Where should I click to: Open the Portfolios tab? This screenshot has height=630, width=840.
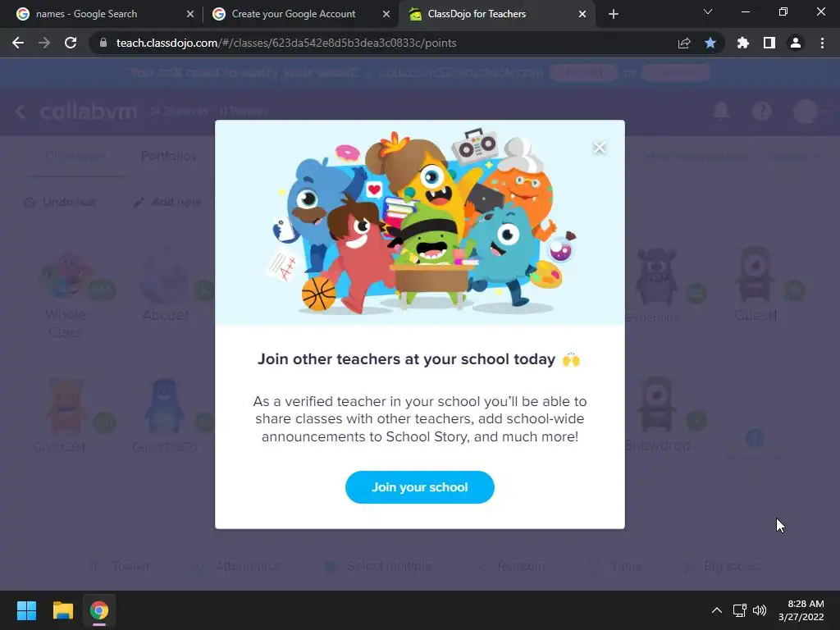[168, 156]
